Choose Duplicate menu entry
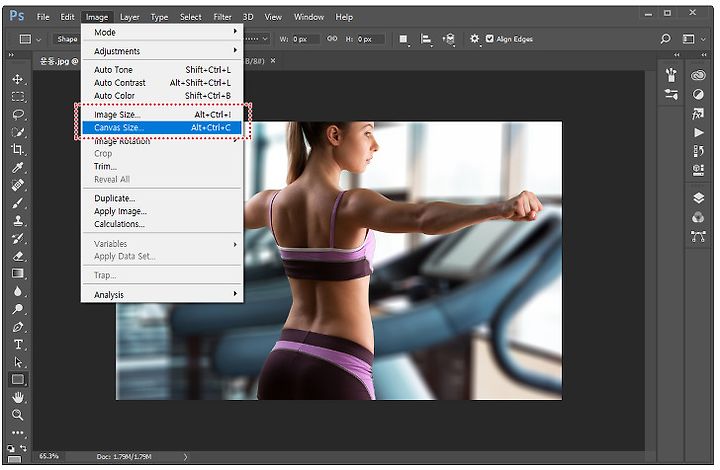Screen dimensions: 720x470 point(162,198)
